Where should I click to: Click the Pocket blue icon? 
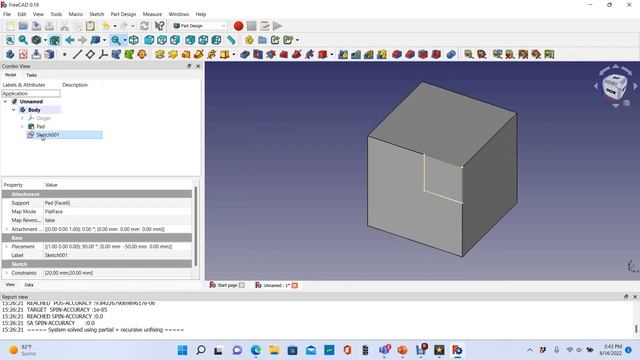(x=244, y=54)
